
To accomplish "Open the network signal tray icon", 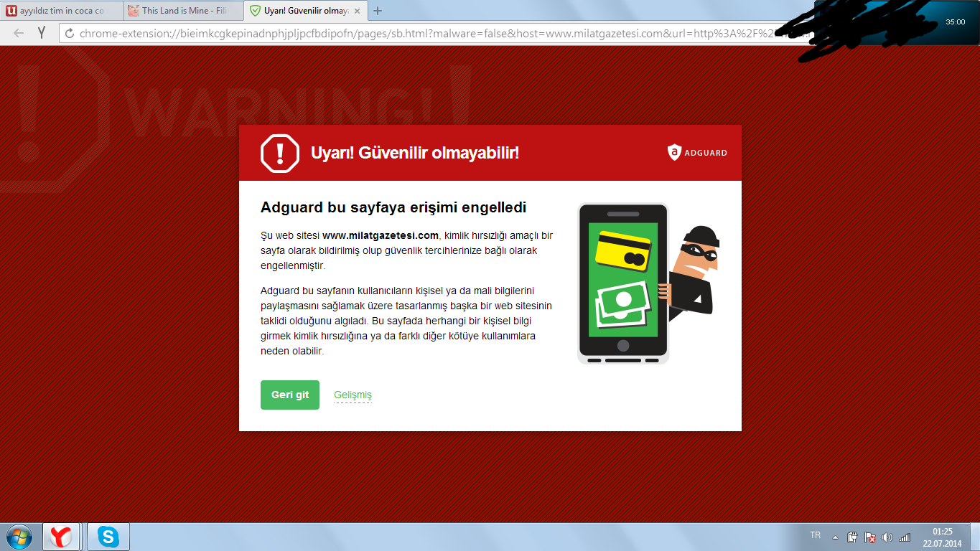I will click(x=905, y=537).
